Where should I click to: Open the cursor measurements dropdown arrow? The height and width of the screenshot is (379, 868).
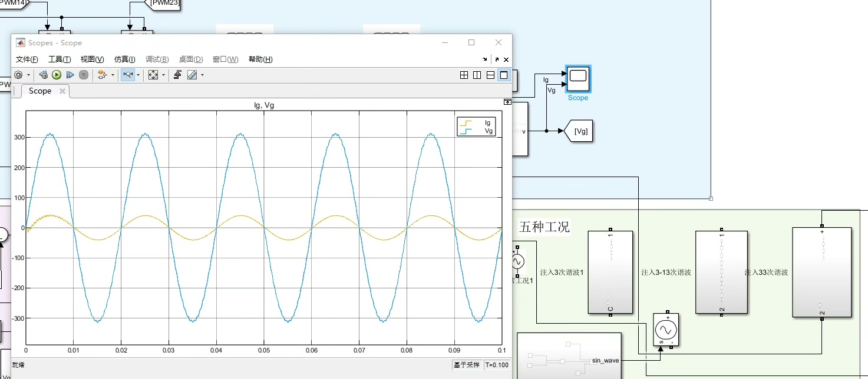pos(202,75)
